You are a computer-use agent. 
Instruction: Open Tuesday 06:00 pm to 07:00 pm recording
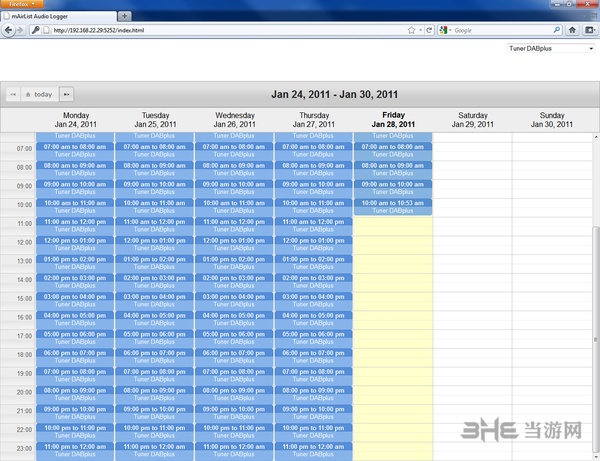pos(155,357)
